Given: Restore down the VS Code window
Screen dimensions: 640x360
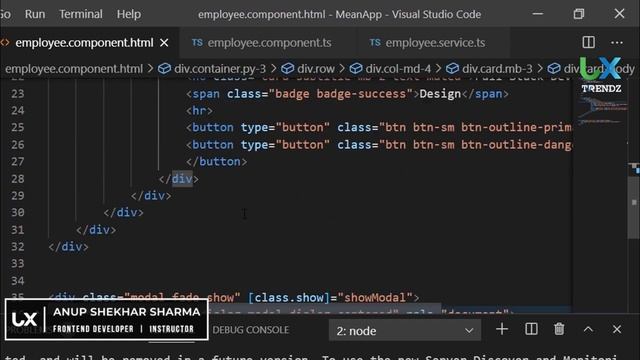Looking at the screenshot, I should click(578, 14).
